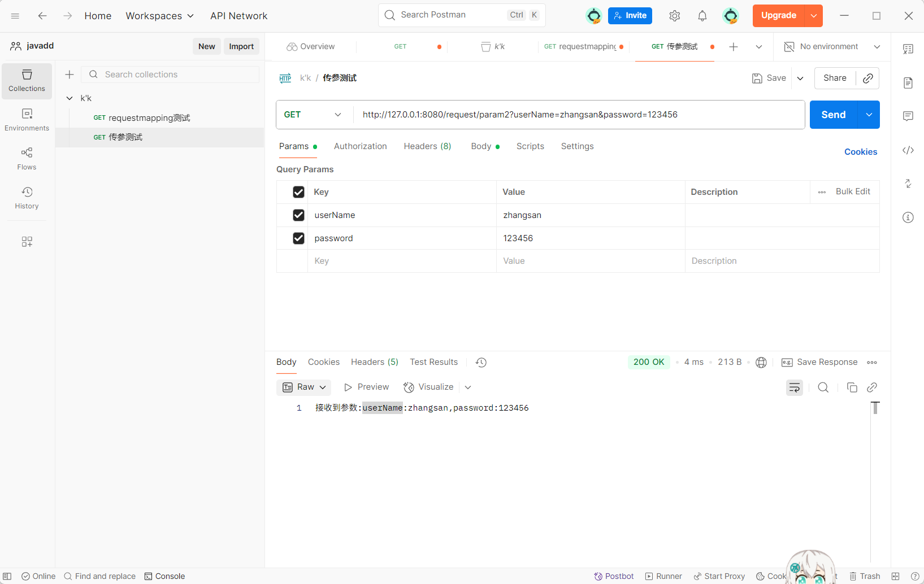Click the Send button
Screen dimensions: 924x584
pyautogui.click(x=834, y=115)
